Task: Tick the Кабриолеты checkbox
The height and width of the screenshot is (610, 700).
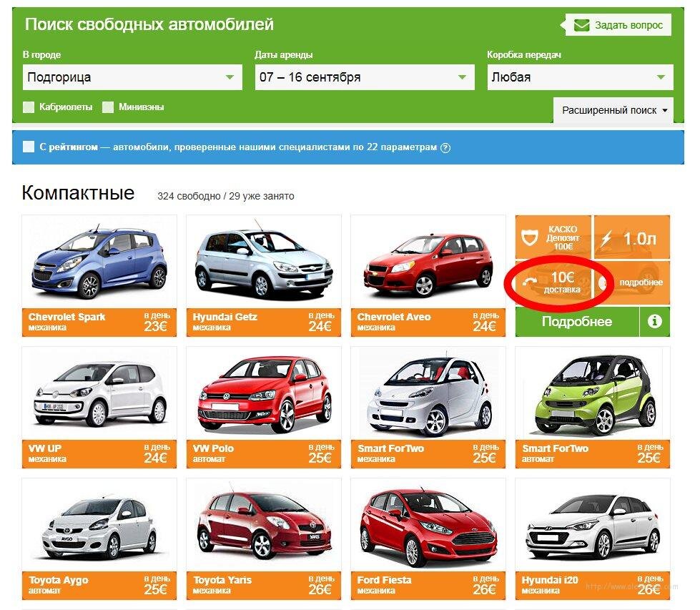Action: tap(29, 107)
